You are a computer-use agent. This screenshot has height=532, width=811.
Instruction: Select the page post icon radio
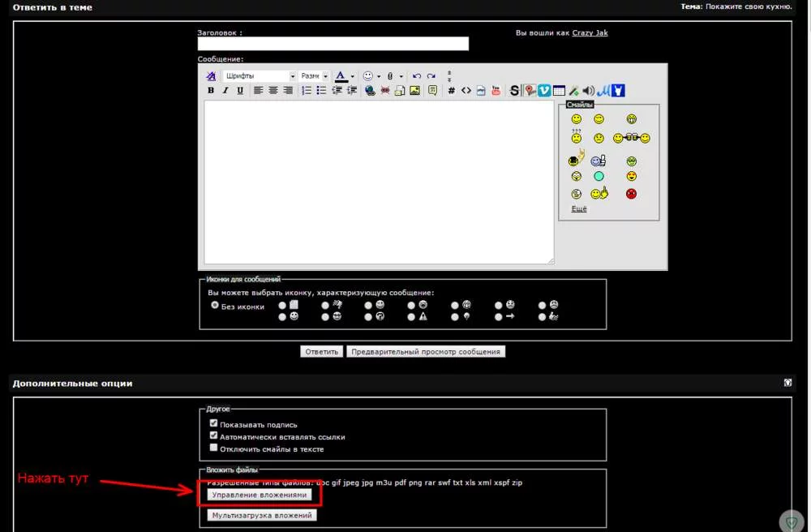282,306
